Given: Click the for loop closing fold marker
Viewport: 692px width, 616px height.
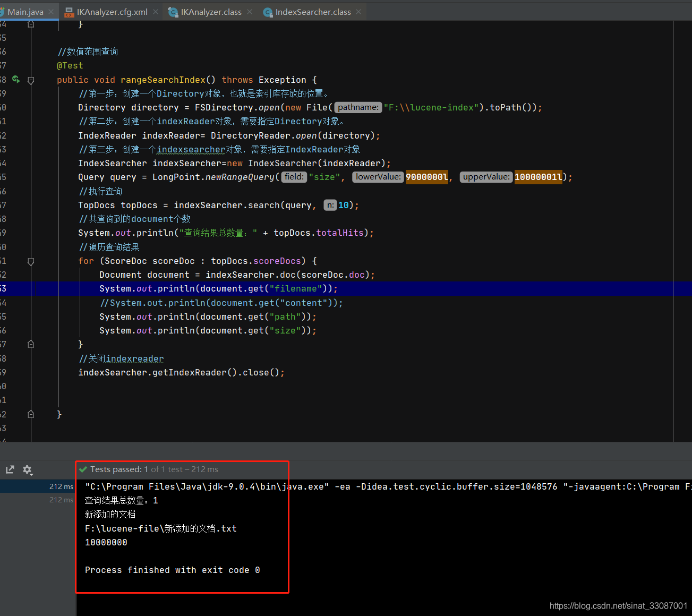Looking at the screenshot, I should pos(31,344).
